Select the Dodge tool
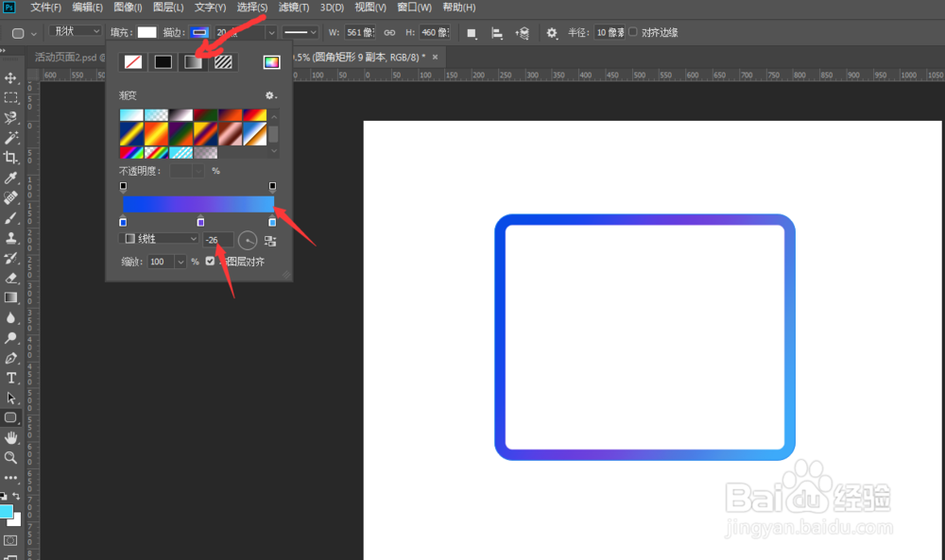Viewport: 945px width, 560px height. coord(10,338)
